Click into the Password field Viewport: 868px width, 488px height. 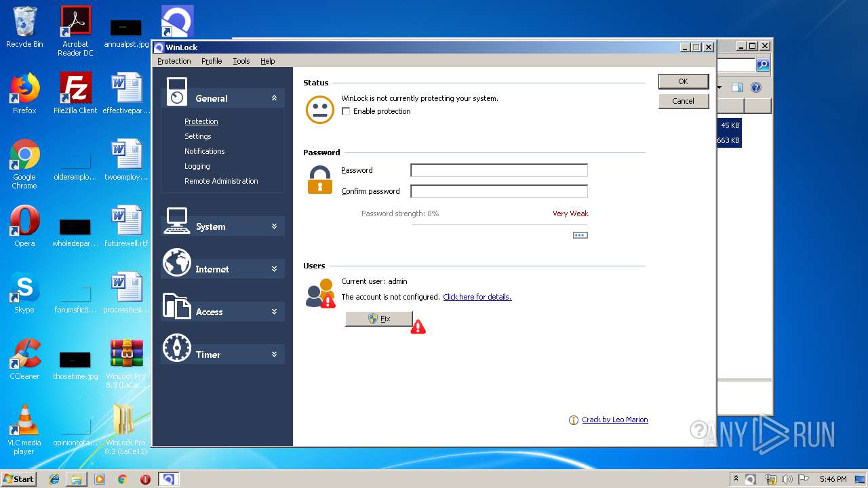pyautogui.click(x=499, y=170)
